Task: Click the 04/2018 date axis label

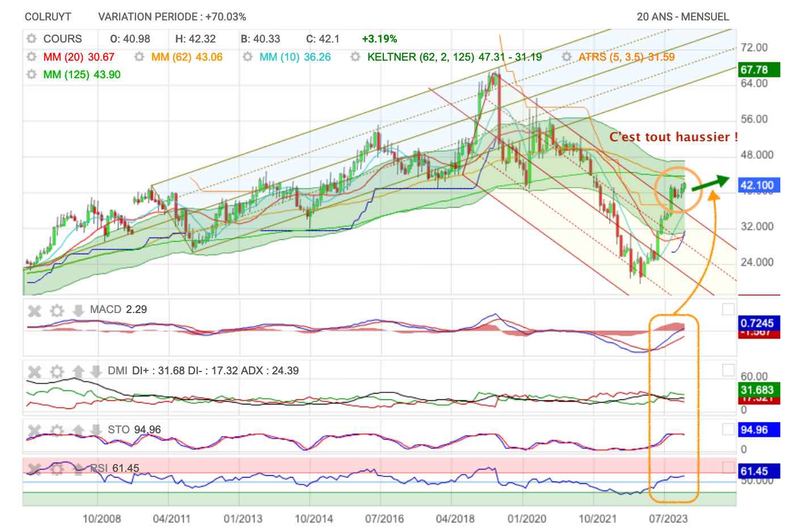Action: (455, 519)
